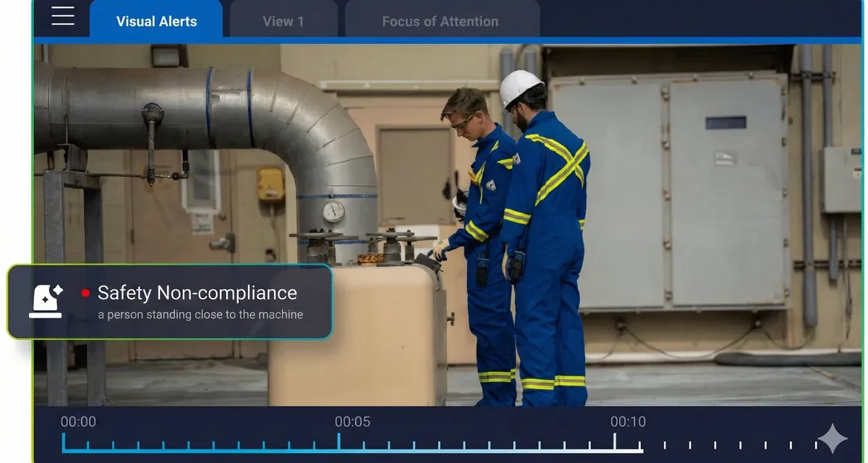Screen dimensions: 868x463
Task: Open the View 1 tab
Action: click(x=283, y=21)
